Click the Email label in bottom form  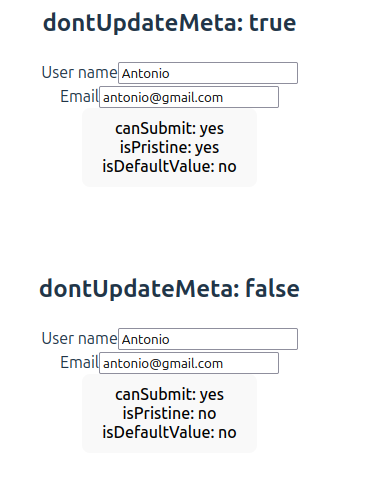(79, 362)
